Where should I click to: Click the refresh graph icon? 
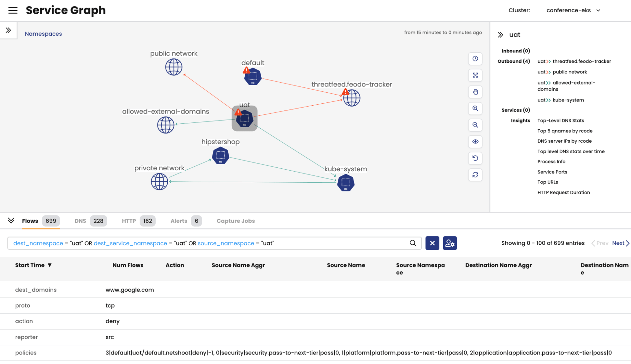(x=475, y=175)
